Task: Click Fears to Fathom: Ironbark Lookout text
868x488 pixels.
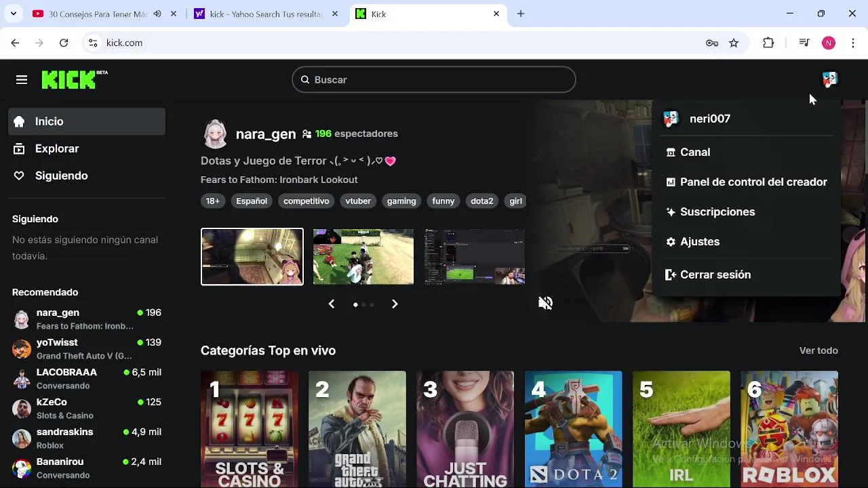Action: coord(279,180)
